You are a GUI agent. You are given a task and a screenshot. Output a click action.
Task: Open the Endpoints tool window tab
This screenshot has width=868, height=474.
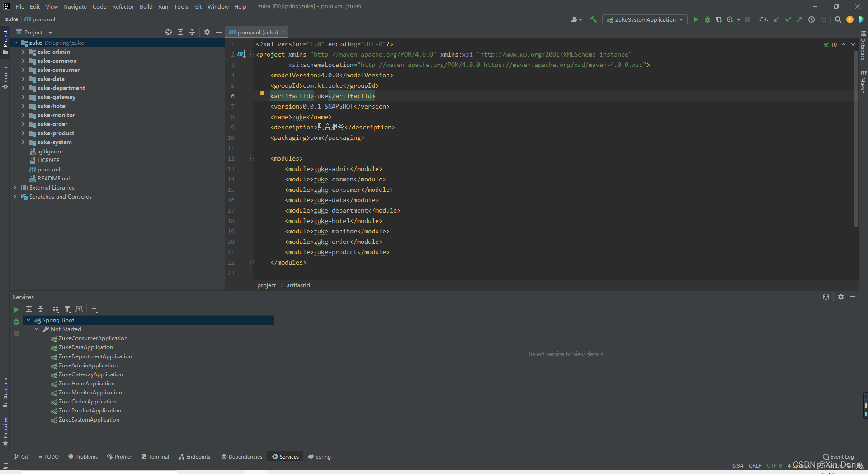pos(194,457)
